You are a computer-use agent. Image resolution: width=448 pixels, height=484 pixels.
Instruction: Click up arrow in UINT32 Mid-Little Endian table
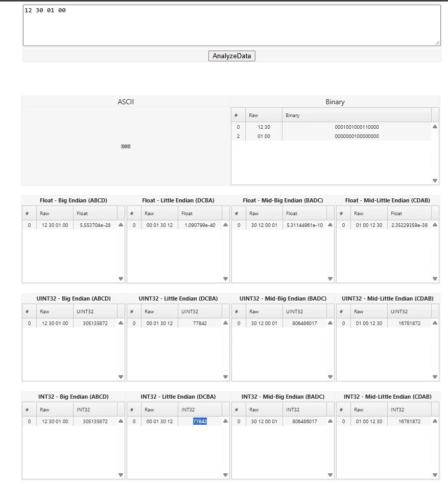[x=435, y=323]
